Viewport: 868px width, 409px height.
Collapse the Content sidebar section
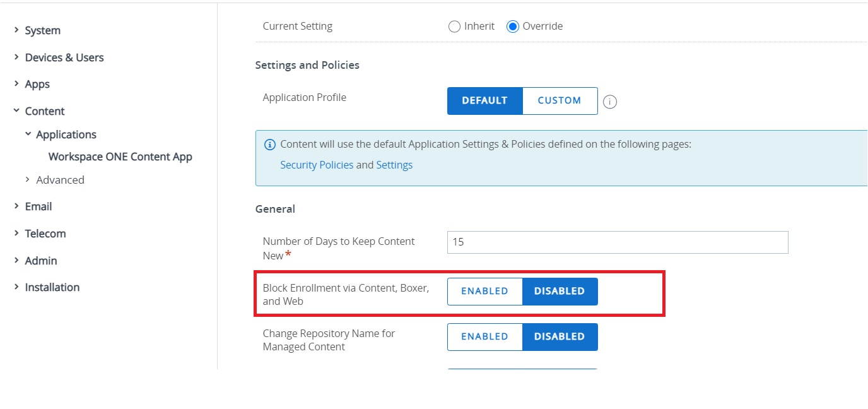(44, 110)
